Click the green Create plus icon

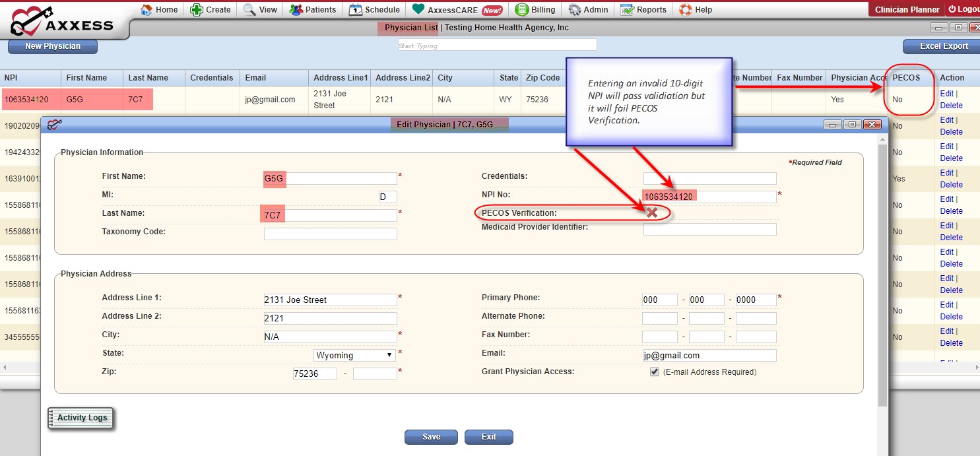(x=196, y=10)
